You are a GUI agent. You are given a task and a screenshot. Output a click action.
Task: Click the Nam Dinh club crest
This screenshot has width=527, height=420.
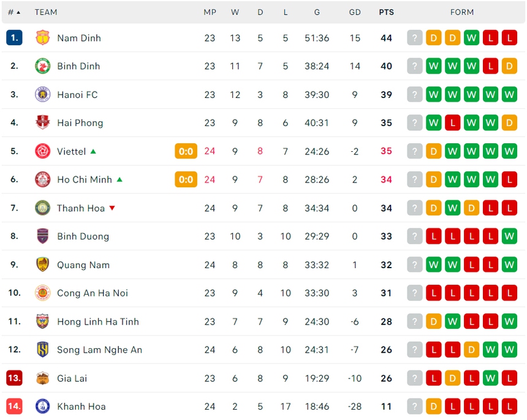(x=42, y=38)
